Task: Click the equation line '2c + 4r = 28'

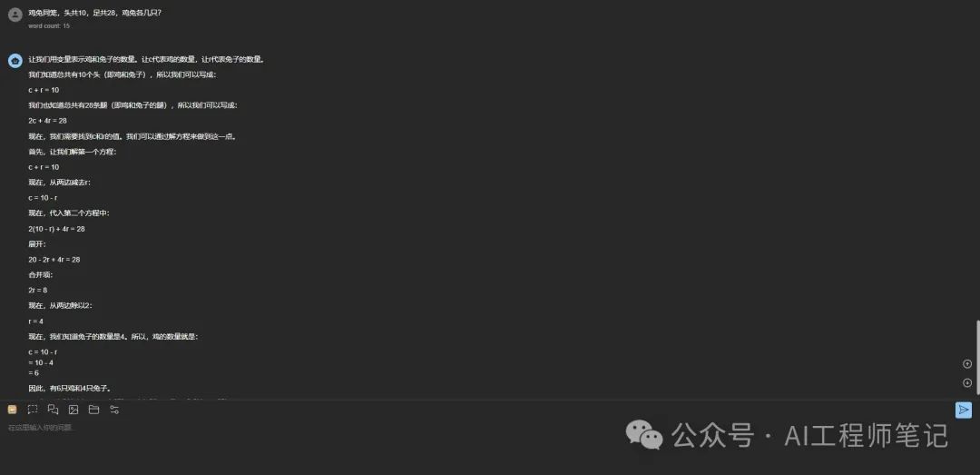Action: tap(47, 121)
